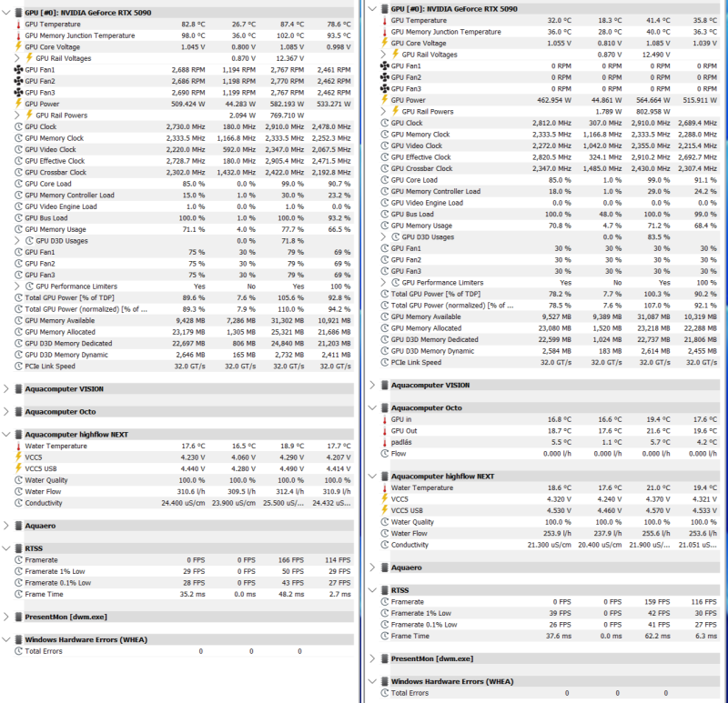Click chip icon of Aquacomputer VISION in left window
728x703 pixels.
point(18,389)
